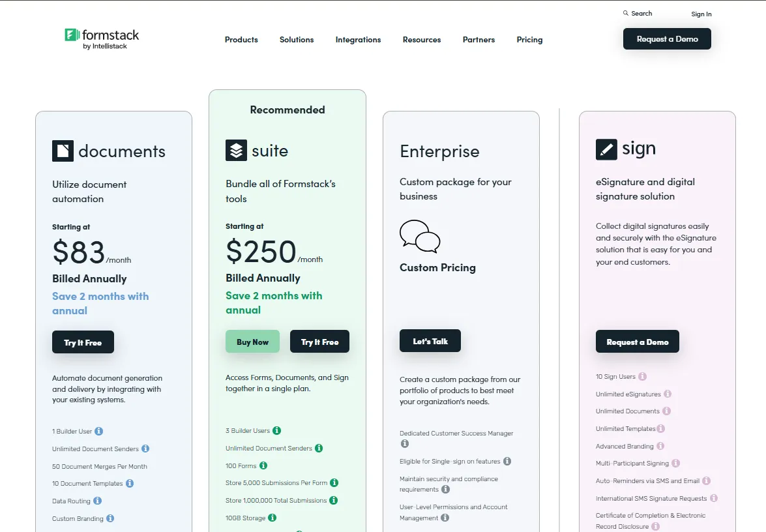
Task: Click Buy Now on the suite plan
Action: click(252, 341)
